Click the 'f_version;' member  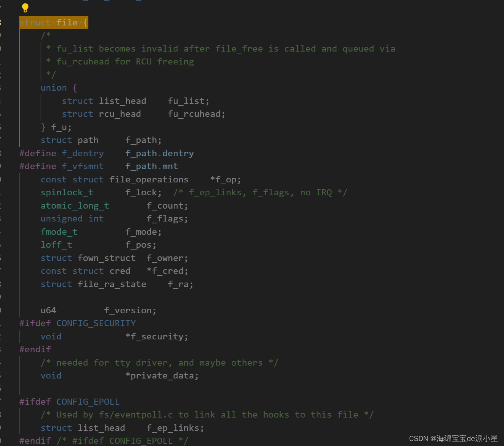point(130,310)
